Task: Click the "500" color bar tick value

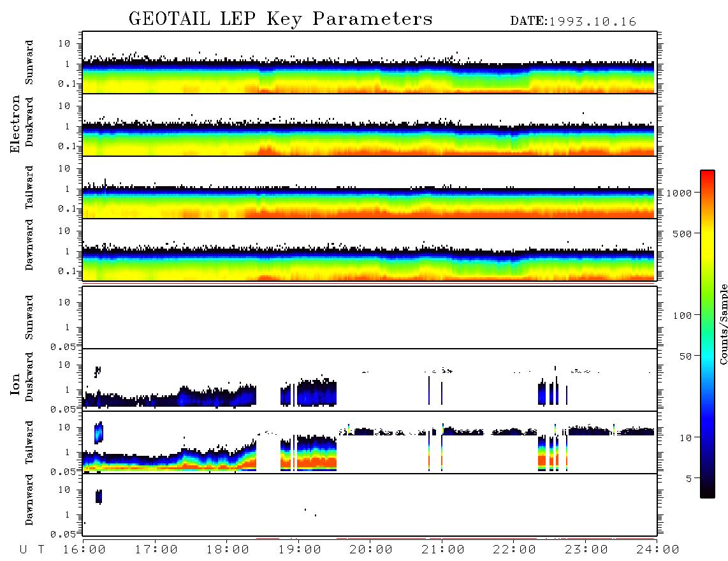Action: click(682, 233)
